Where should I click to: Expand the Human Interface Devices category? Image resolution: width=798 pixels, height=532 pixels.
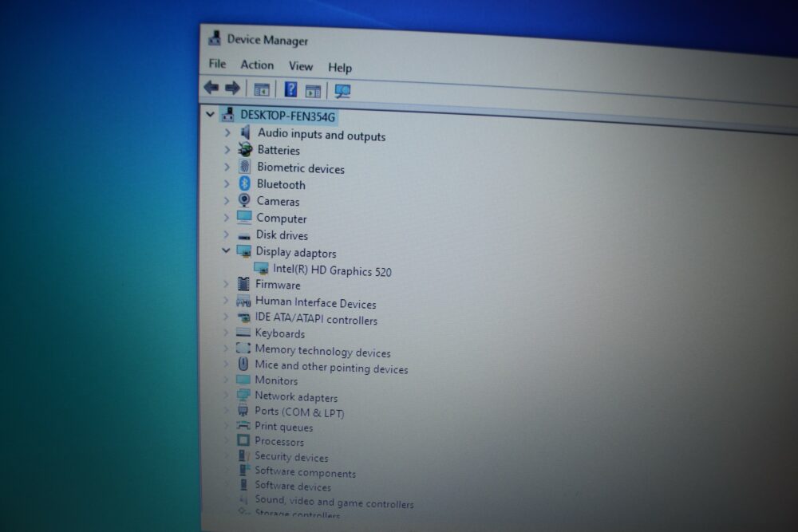coord(226,301)
